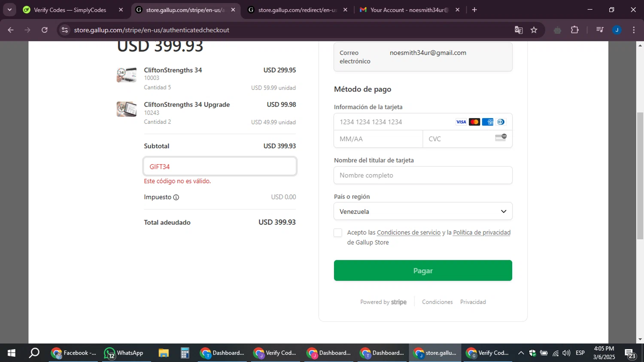Viewport: 644px width, 362px height.
Task: Click the Chrome forward arrow
Action: [27, 30]
